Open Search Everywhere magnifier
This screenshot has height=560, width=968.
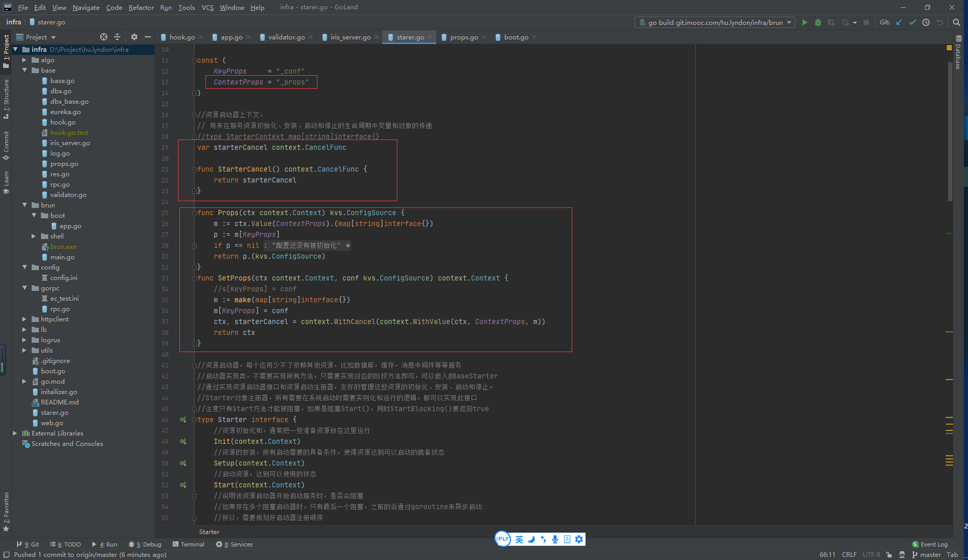(x=957, y=22)
